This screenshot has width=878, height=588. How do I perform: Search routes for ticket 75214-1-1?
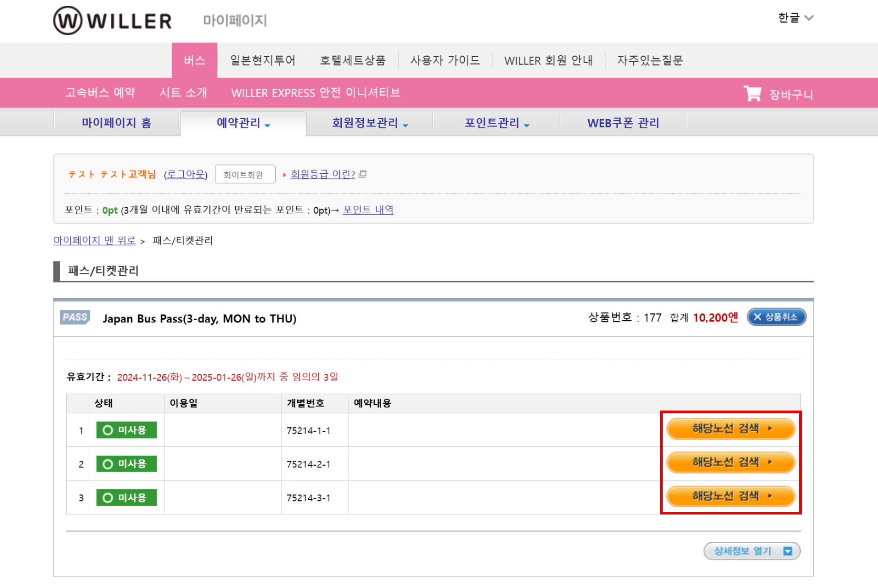tap(730, 429)
